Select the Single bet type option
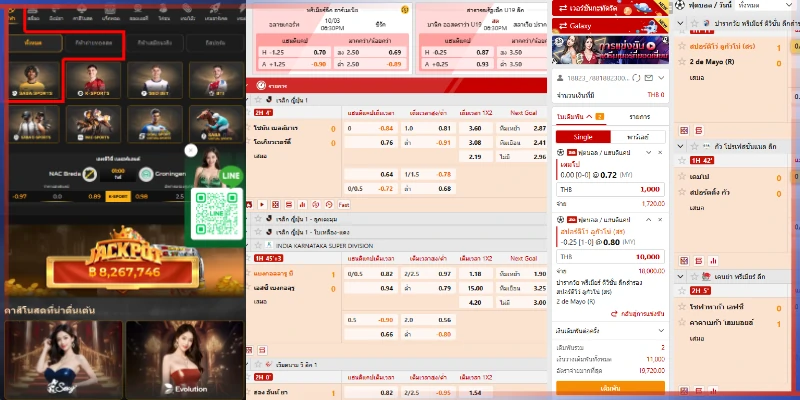 pos(582,134)
